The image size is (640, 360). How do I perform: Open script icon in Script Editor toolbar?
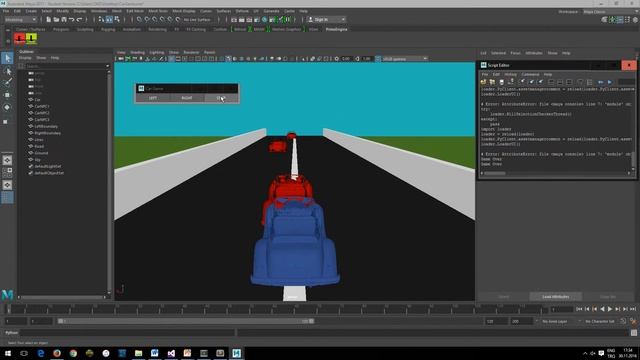tap(484, 82)
